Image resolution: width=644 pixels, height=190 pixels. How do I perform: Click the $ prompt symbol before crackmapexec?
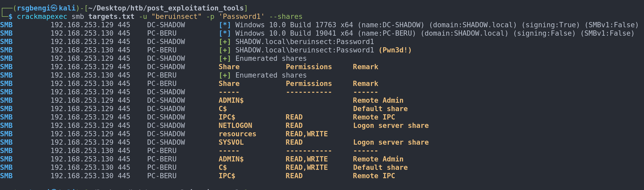(10, 17)
